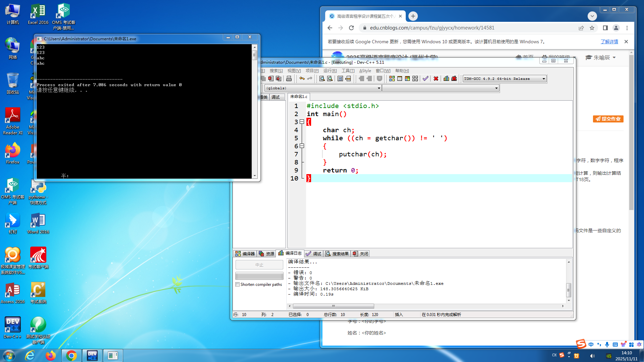Close the Chrome tab 高级语言程序设计课程
This screenshot has width=644, height=362.
tap(400, 16)
